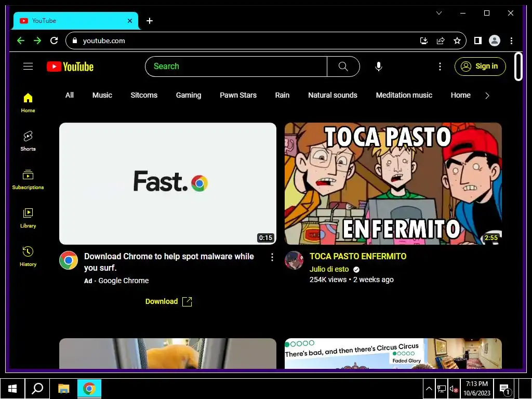The height and width of the screenshot is (399, 532).
Task: Go back with the browser back arrow
Action: pos(21,41)
